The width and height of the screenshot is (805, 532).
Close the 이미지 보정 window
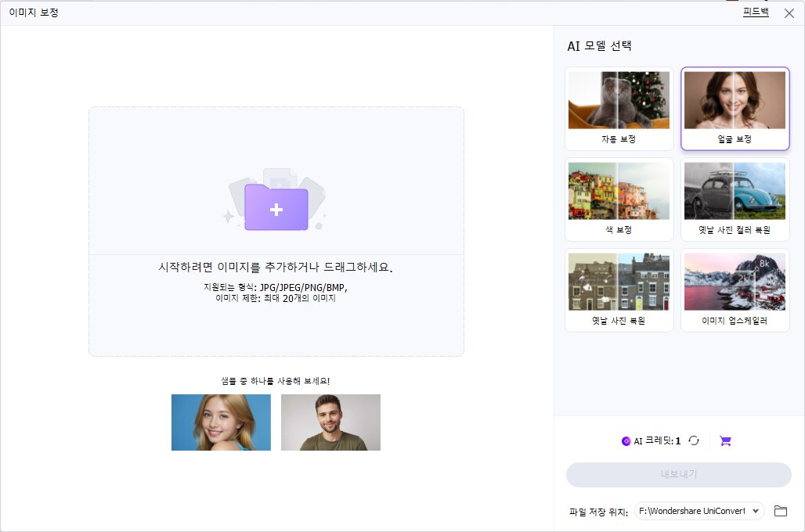coord(789,13)
